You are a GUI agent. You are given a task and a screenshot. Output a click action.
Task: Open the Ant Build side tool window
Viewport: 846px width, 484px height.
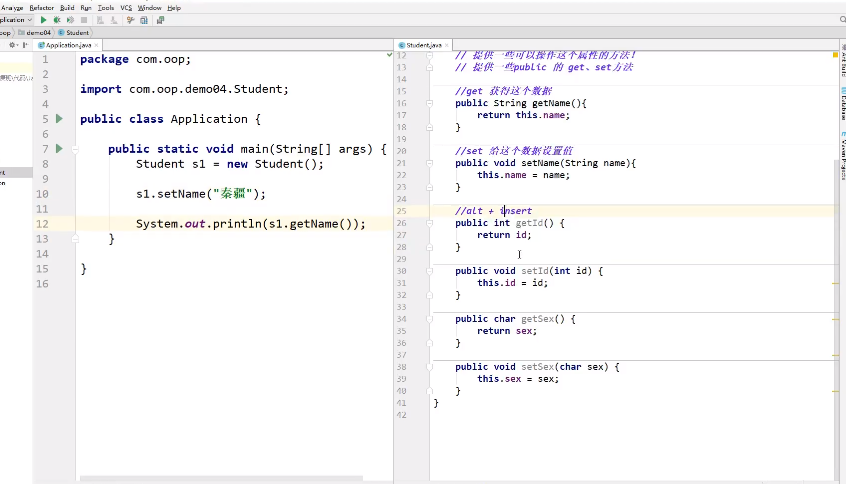(x=843, y=61)
